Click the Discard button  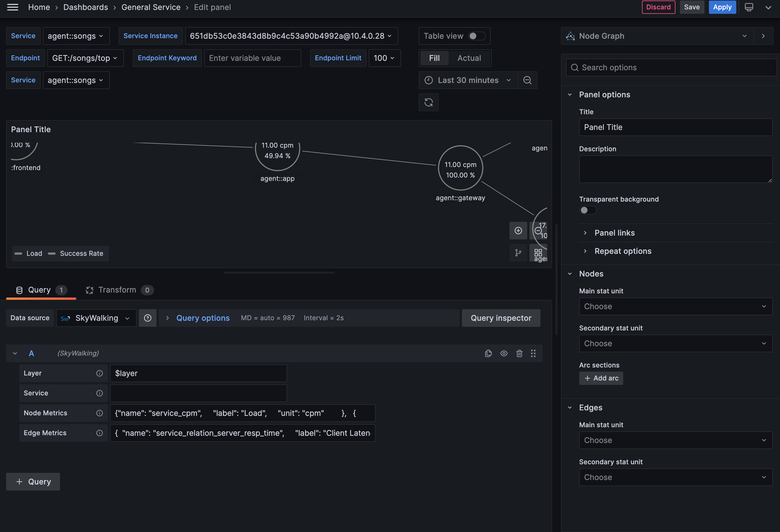(658, 7)
